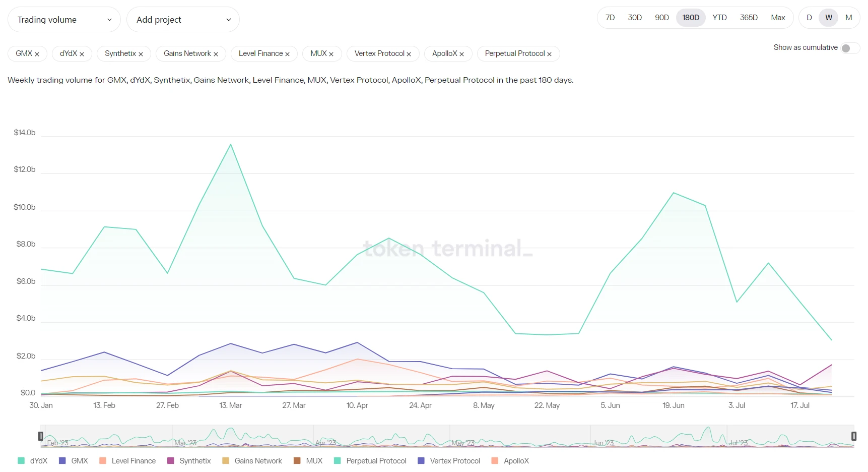868x472 pixels.
Task: Click the 30. Jan x-axis label
Action: pyautogui.click(x=41, y=405)
